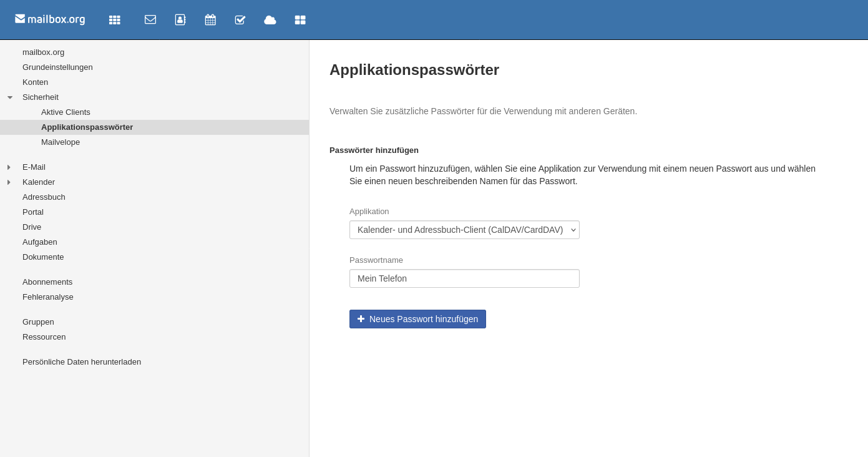The height and width of the screenshot is (457, 868).
Task: Click the Passwortname field label
Action: [x=376, y=260]
